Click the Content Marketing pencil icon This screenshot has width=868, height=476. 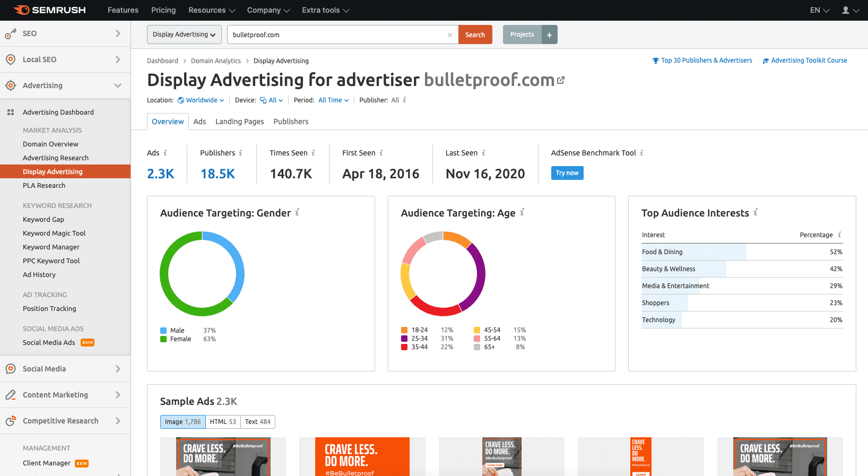[x=10, y=395]
